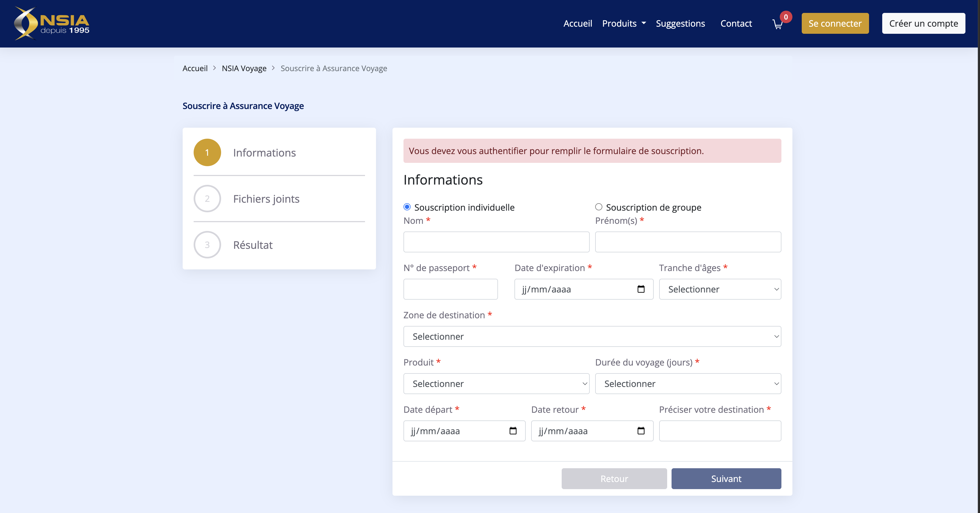This screenshot has height=513, width=980.
Task: Open the Tranche d'âges dropdown
Action: [719, 289]
